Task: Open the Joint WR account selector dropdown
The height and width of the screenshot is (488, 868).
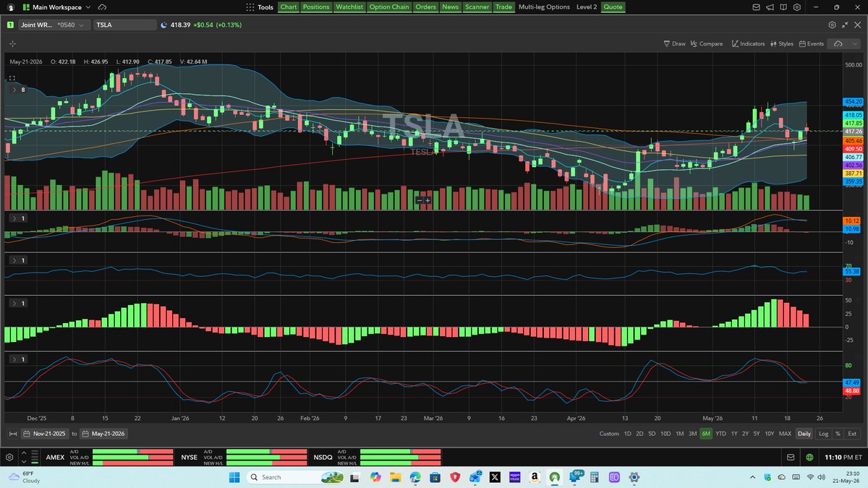Action: pyautogui.click(x=55, y=25)
